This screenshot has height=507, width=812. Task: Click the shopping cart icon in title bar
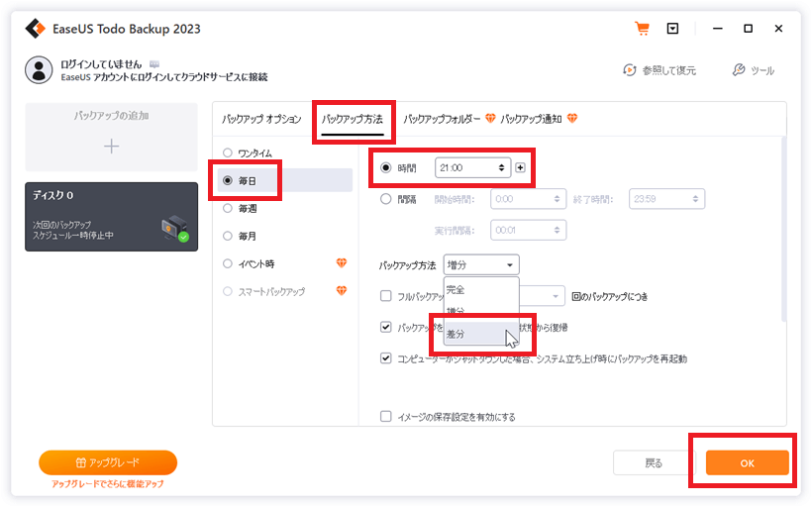[x=643, y=29]
